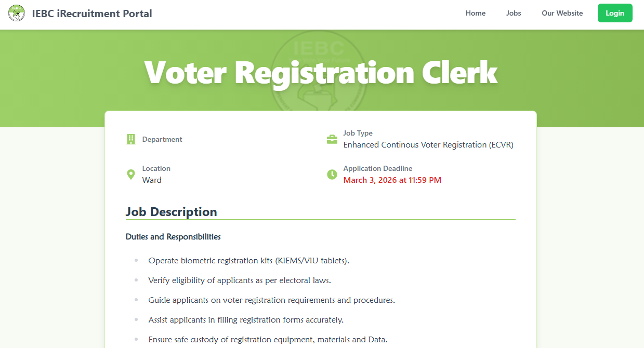The width and height of the screenshot is (644, 348).
Task: Select the Voter Registration Clerk page title
Action: 321,72
